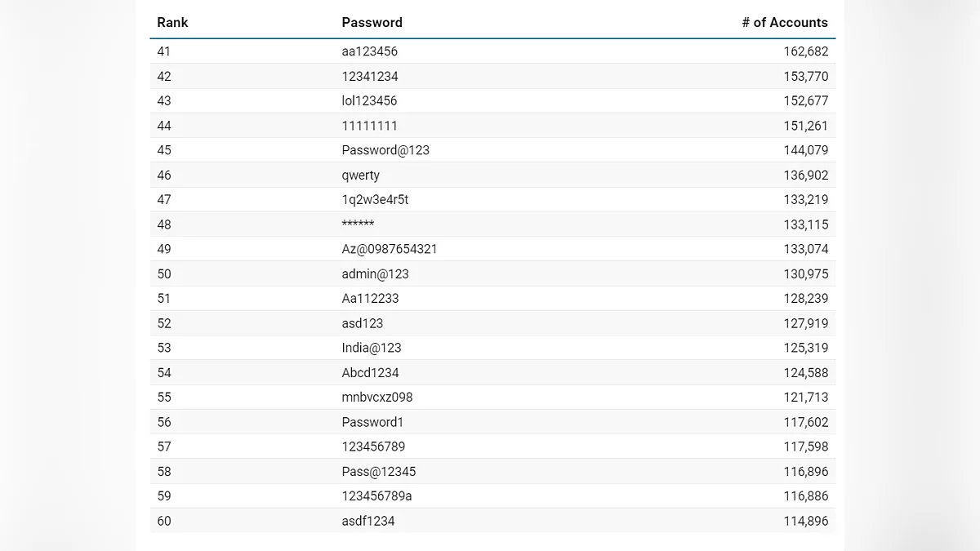Click rank number 44
This screenshot has width=980, height=551.
click(164, 126)
